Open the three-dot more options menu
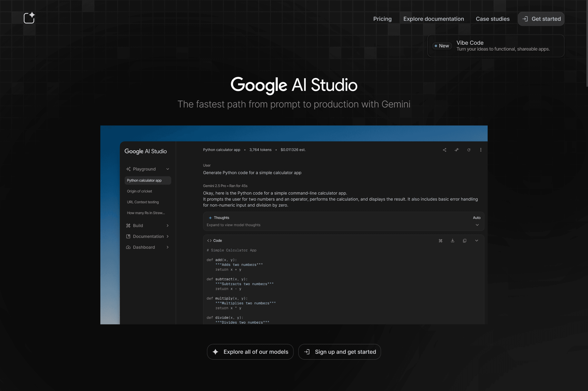 click(x=481, y=150)
